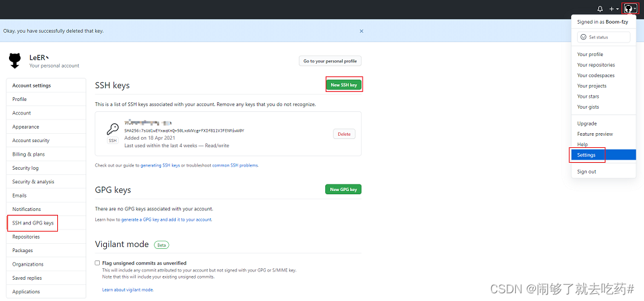Choose Your projects from user menu
This screenshot has width=644, height=301.
tap(603, 86)
